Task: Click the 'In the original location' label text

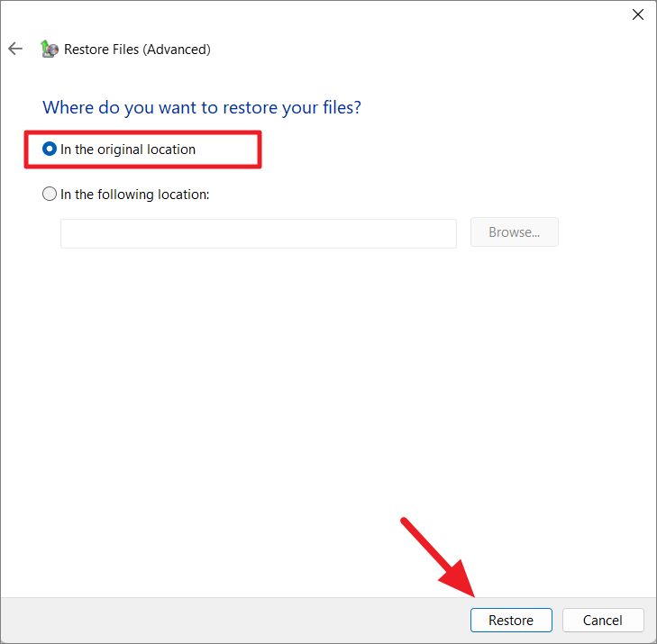Action: pyautogui.click(x=128, y=150)
